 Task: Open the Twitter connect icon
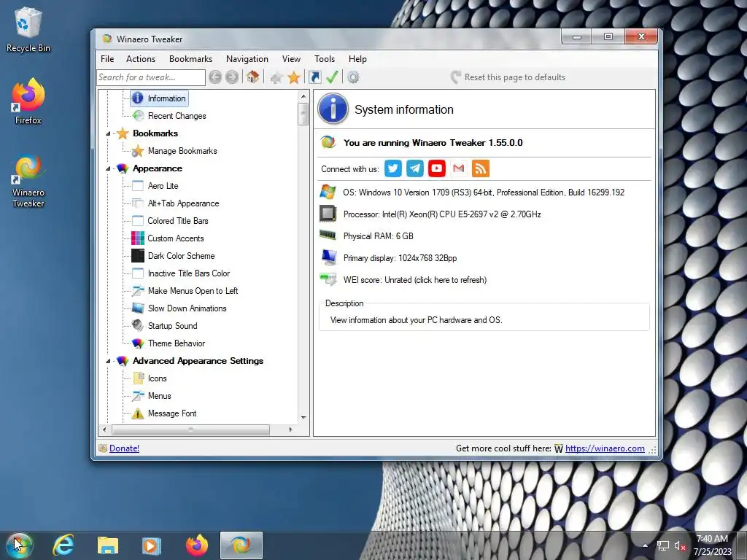click(x=393, y=168)
